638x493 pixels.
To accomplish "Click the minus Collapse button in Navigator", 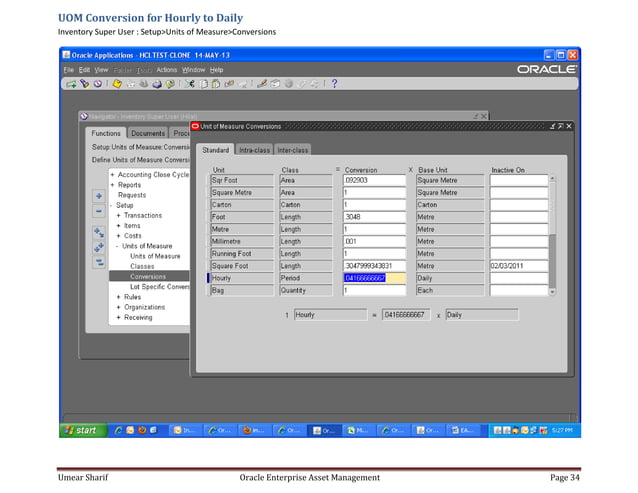I will click(99, 211).
